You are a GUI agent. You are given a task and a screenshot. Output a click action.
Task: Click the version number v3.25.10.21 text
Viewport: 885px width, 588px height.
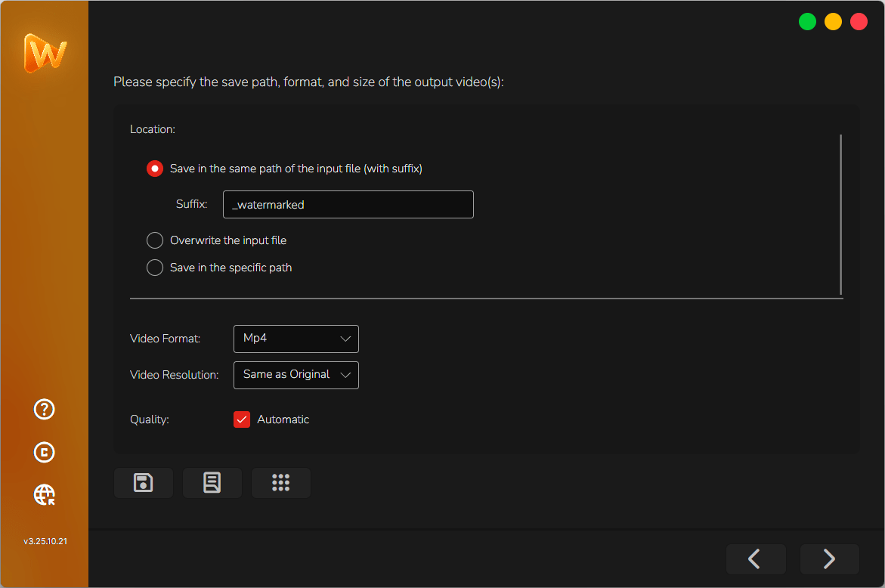[x=45, y=541]
